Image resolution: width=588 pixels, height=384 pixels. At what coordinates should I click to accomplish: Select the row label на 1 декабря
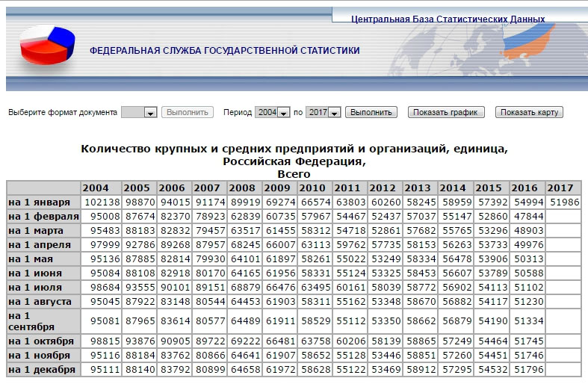pyautogui.click(x=43, y=370)
